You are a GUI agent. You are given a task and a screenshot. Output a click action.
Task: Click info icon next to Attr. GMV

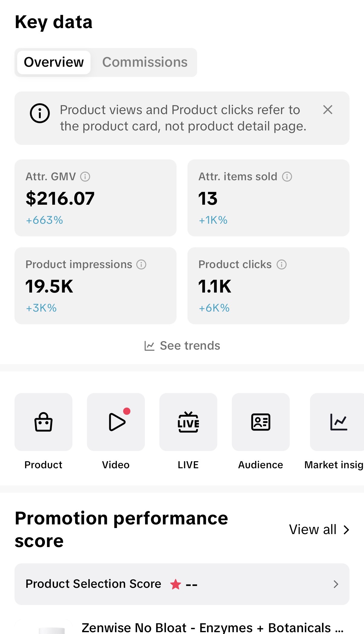(85, 177)
